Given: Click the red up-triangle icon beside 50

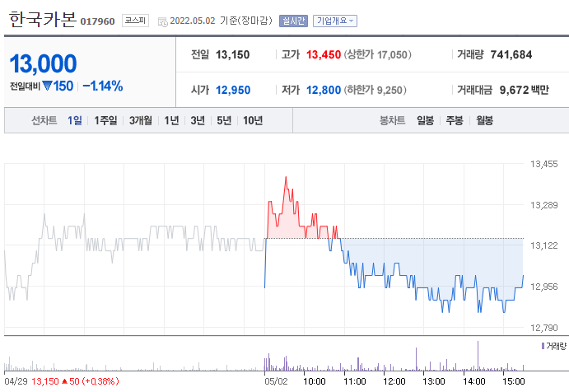Looking at the screenshot, I should pos(64,381).
